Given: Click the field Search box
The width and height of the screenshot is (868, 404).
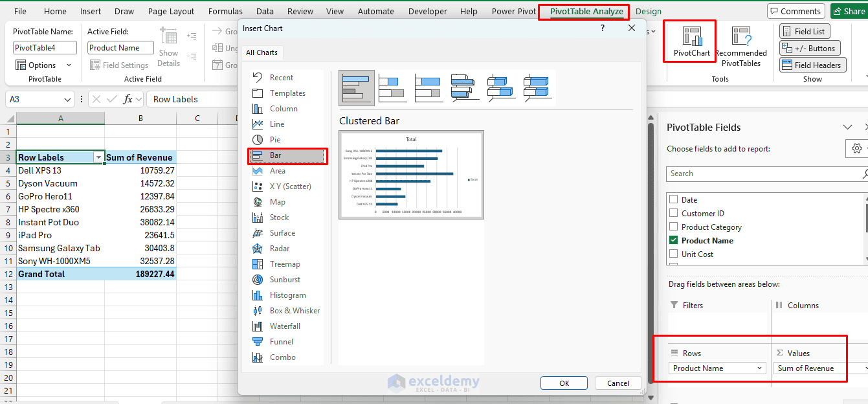Looking at the screenshot, I should (x=766, y=174).
